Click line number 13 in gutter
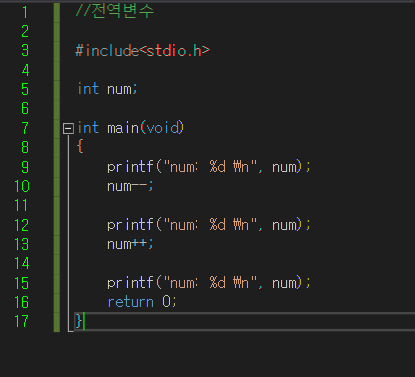The width and height of the screenshot is (415, 377). 22,244
